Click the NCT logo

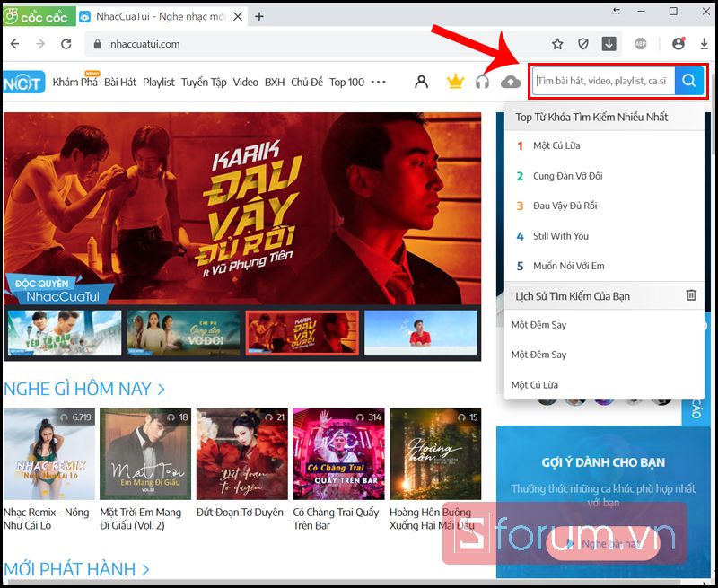point(24,83)
